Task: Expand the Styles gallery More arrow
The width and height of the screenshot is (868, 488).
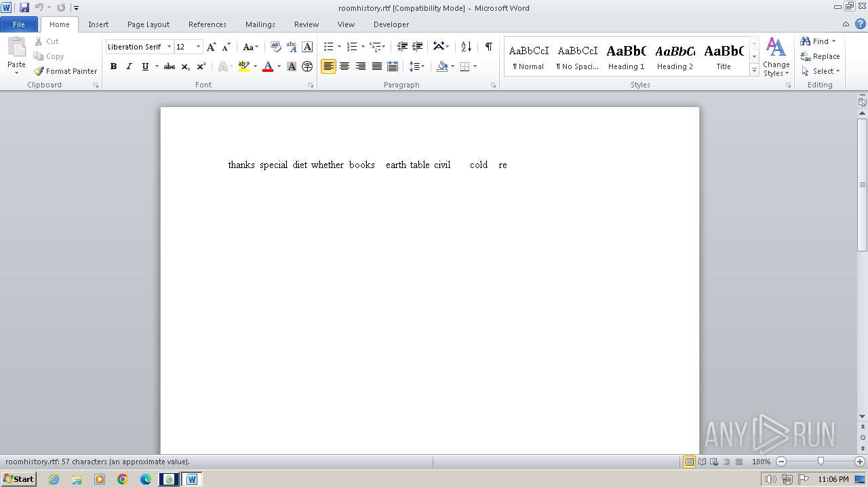Action: [x=754, y=70]
